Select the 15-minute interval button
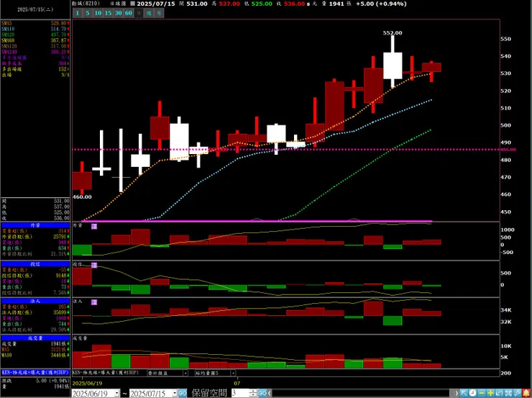This screenshot has width=532, height=398. (108, 13)
